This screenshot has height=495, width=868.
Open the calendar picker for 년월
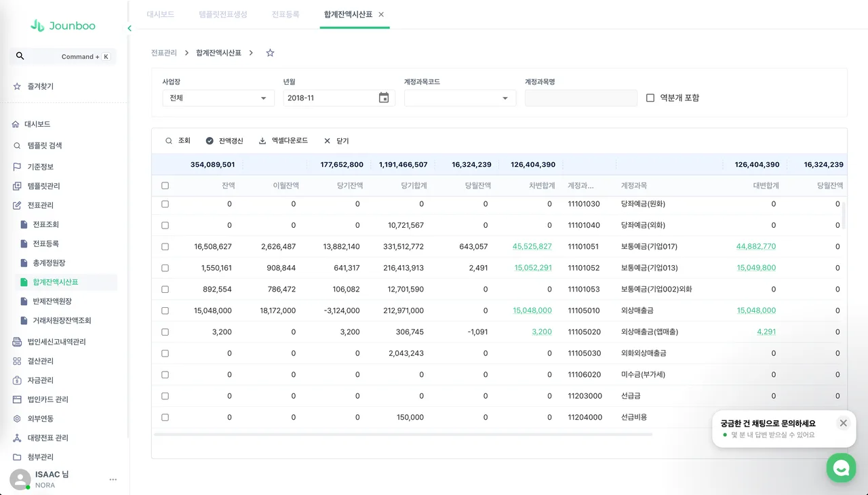pyautogui.click(x=384, y=98)
